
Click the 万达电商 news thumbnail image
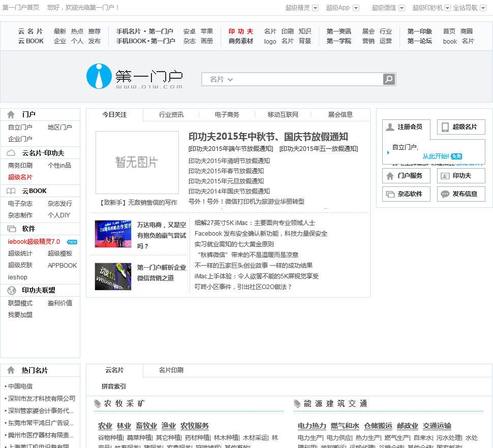pos(113,234)
